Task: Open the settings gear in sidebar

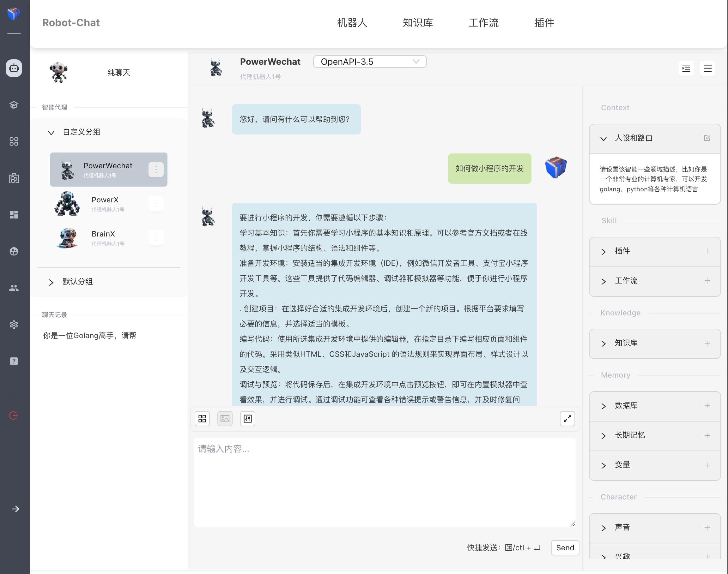Action: (14, 325)
